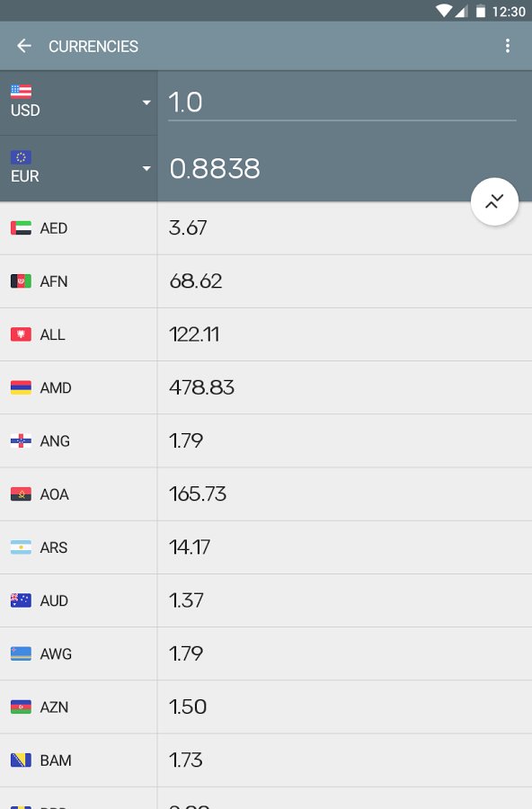The image size is (532, 809).
Task: Edit the 1.0 amount input field
Action: [342, 102]
